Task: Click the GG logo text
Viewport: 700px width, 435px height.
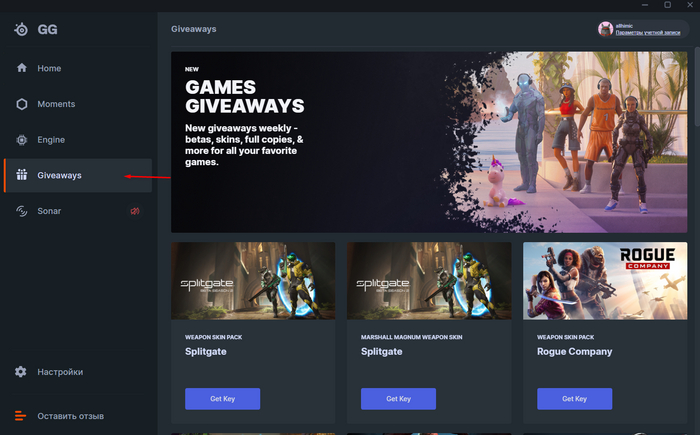Action: point(47,29)
